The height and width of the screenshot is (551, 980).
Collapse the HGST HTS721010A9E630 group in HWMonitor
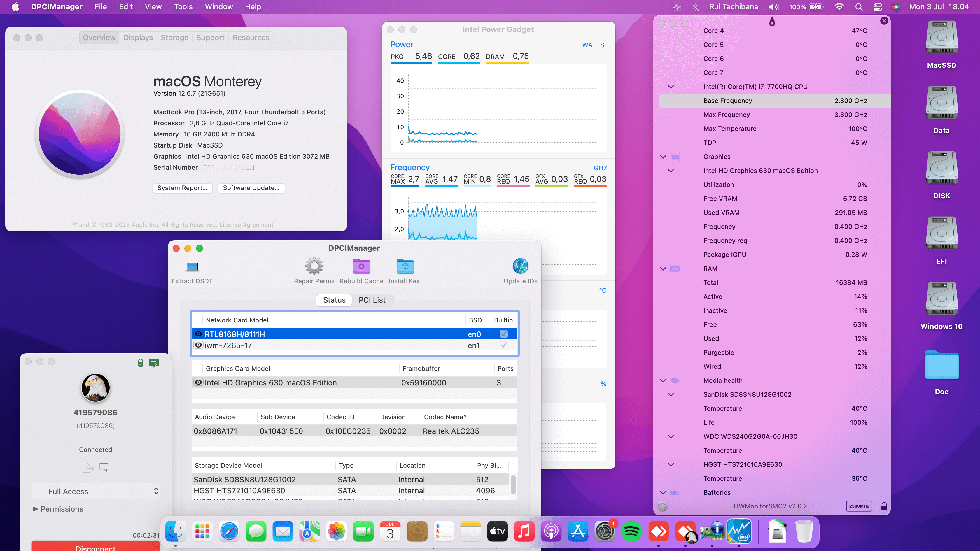[x=671, y=465]
